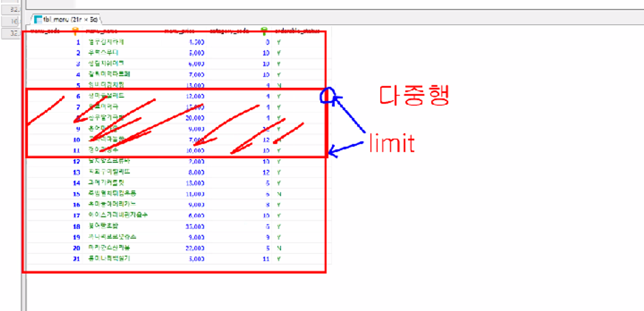Screen dimensions: 644x311
Task: Click the 22,000 price in row 20
Action: (x=195, y=248)
